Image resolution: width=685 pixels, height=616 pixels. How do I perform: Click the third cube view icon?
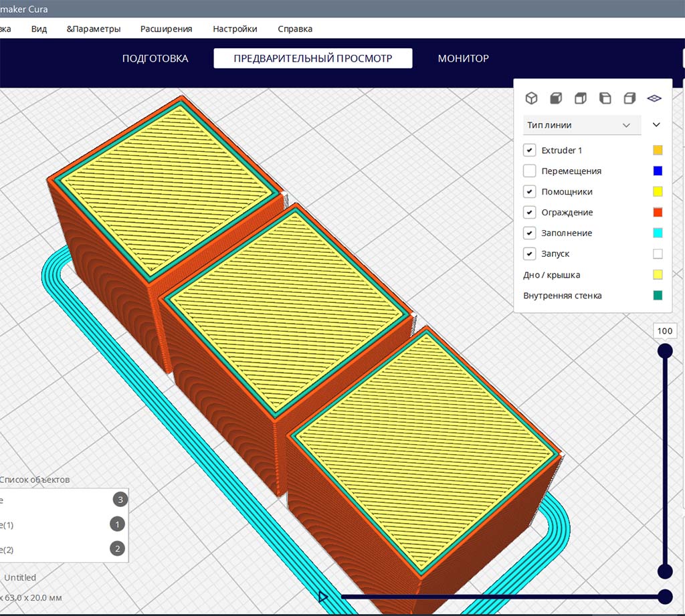[581, 98]
